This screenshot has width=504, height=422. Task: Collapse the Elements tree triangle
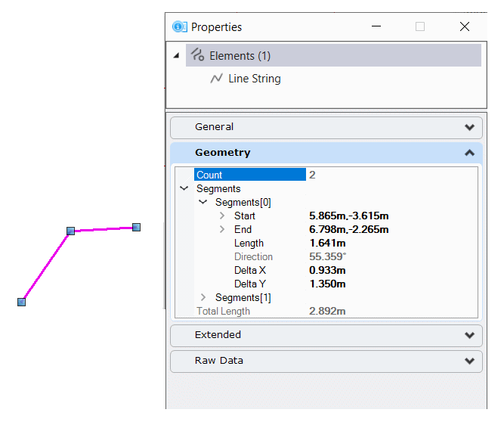pyautogui.click(x=176, y=56)
